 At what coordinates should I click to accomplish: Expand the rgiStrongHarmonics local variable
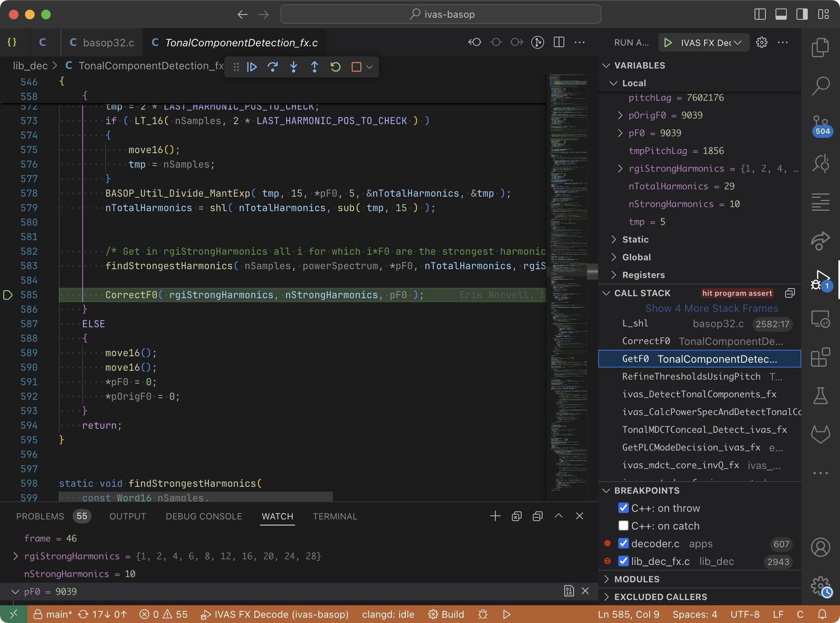click(620, 168)
